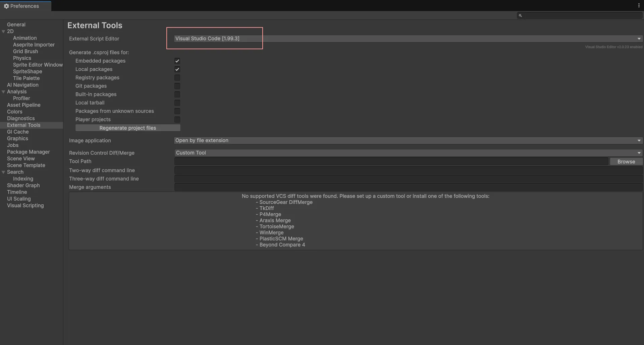Open the Revision Control Diff/Merge dropdown
Image resolution: width=644 pixels, height=345 pixels.
pyautogui.click(x=408, y=153)
